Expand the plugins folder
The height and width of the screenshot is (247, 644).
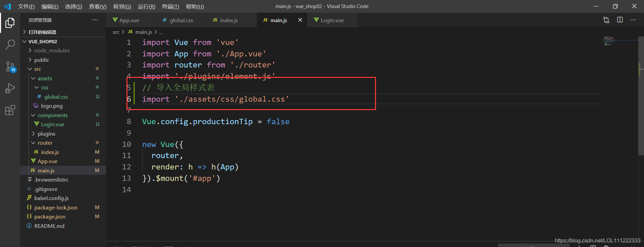(x=63, y=134)
